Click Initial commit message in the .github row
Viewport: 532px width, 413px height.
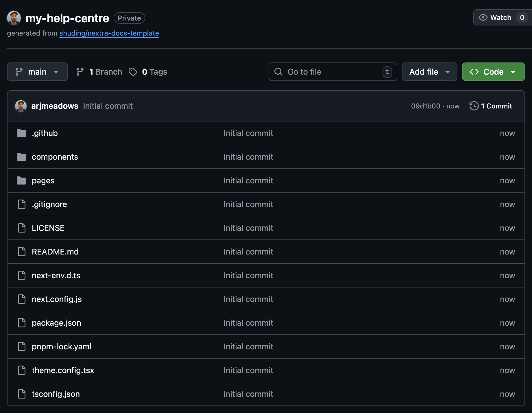coord(248,133)
